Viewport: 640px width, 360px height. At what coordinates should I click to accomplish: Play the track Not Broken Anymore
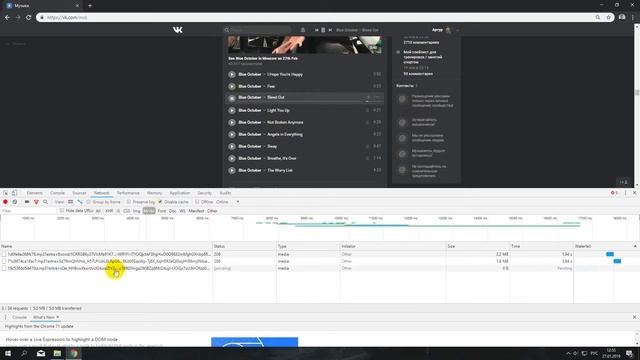click(x=232, y=122)
